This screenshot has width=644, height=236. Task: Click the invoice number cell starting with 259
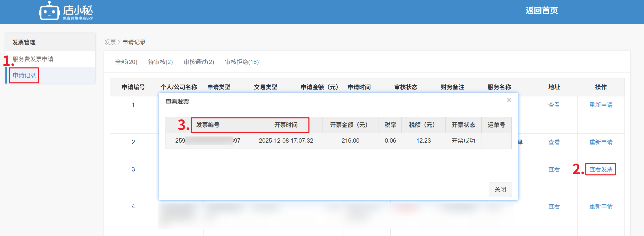click(208, 141)
